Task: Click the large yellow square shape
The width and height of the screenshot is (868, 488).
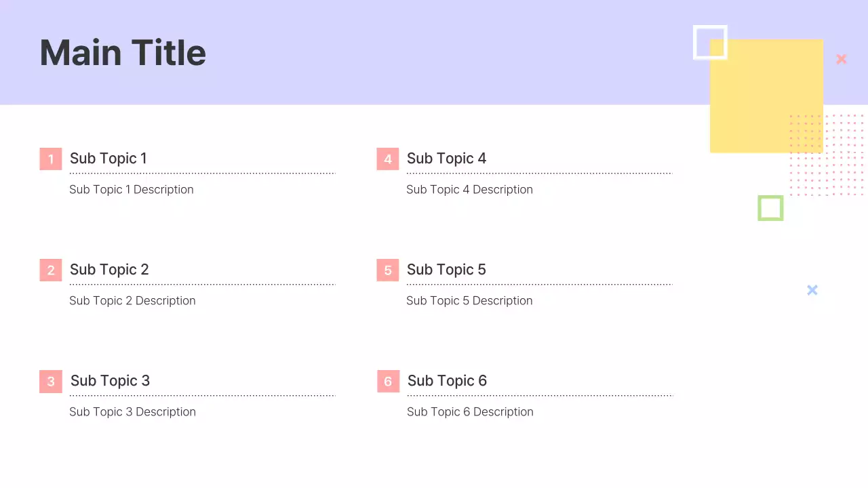Action: point(766,95)
